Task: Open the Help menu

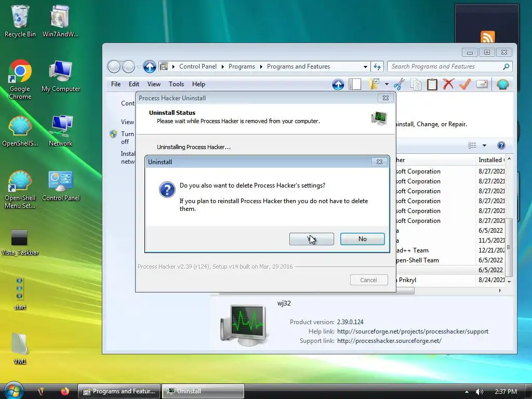Action: (x=198, y=84)
